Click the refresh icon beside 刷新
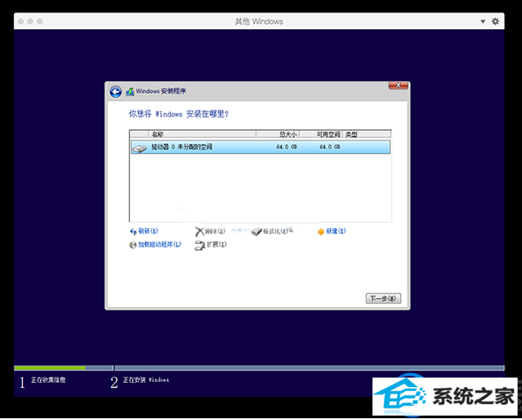Viewport: 522px width, 420px height. (134, 232)
